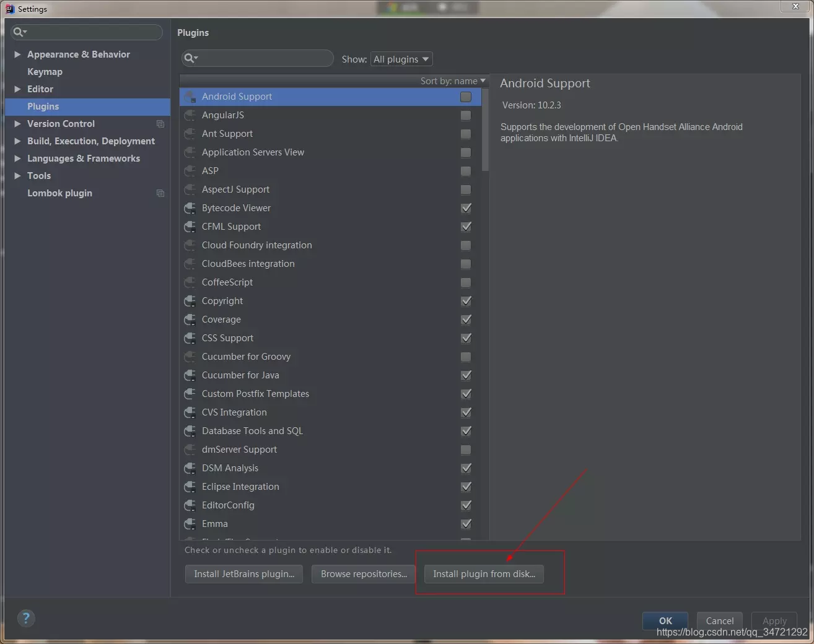The width and height of the screenshot is (814, 644).
Task: Focus the settings search field
Action: (87, 32)
